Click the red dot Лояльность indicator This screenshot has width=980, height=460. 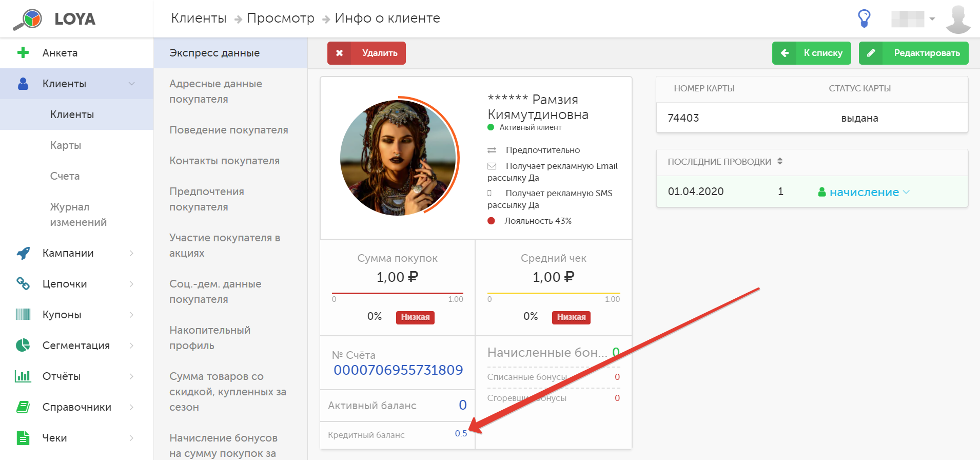(x=491, y=221)
